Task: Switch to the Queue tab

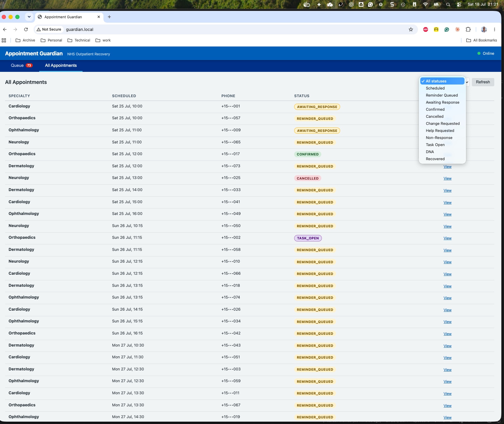Action: coord(22,65)
